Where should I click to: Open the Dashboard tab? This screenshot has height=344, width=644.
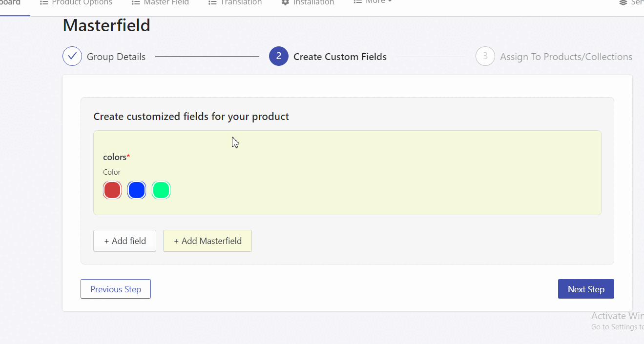click(x=10, y=2)
